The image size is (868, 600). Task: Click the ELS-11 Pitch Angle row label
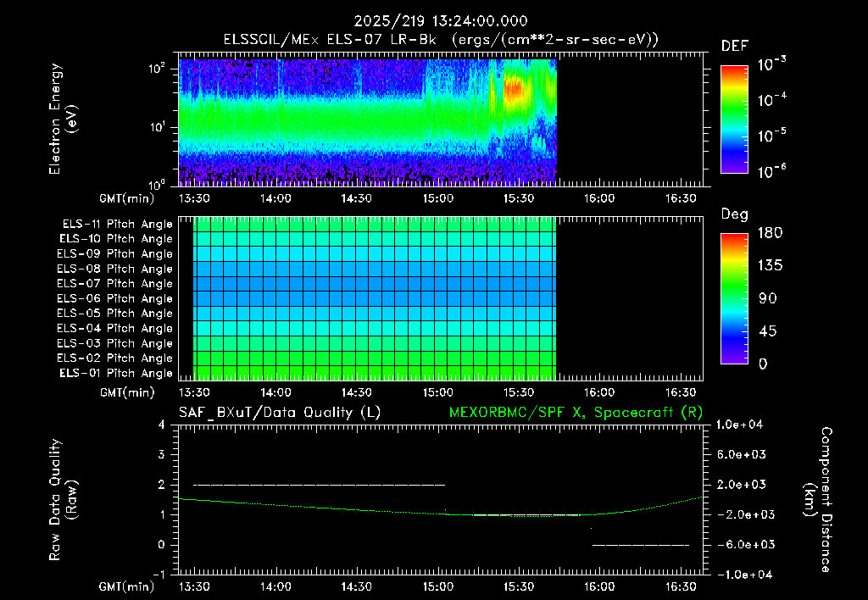(x=117, y=225)
